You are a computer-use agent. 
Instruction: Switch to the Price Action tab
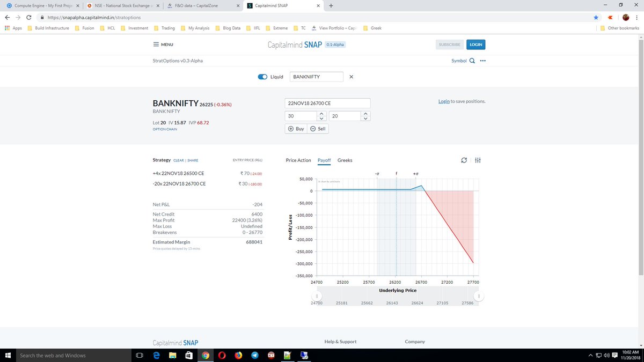click(x=298, y=160)
